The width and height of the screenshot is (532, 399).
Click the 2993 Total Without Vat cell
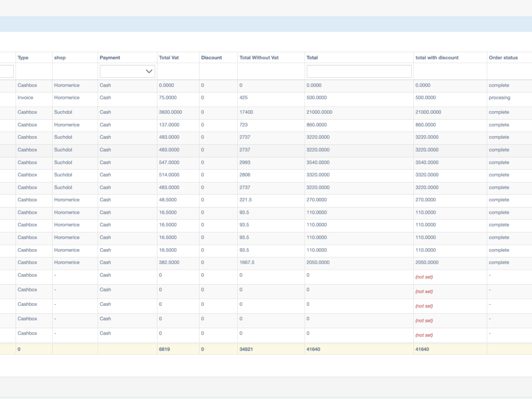pyautogui.click(x=245, y=162)
